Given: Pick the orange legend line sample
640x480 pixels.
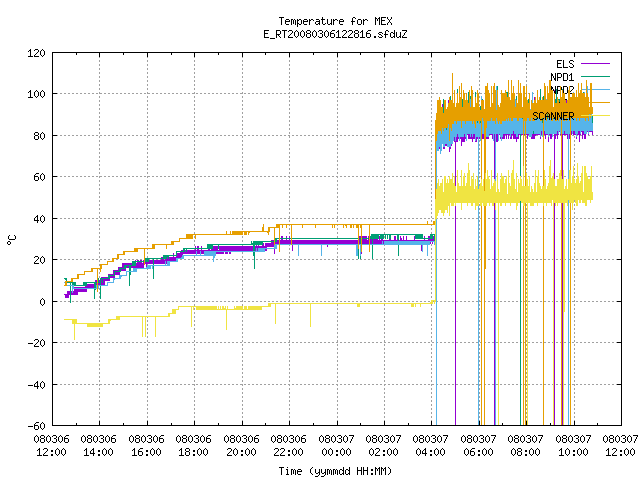Looking at the screenshot, I should [x=595, y=102].
